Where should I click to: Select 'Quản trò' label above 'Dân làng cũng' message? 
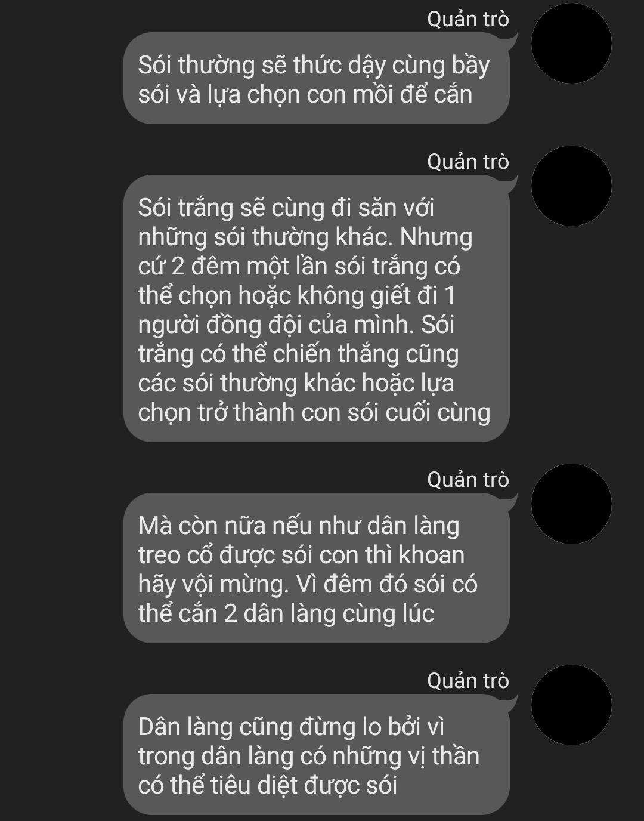coord(468,681)
